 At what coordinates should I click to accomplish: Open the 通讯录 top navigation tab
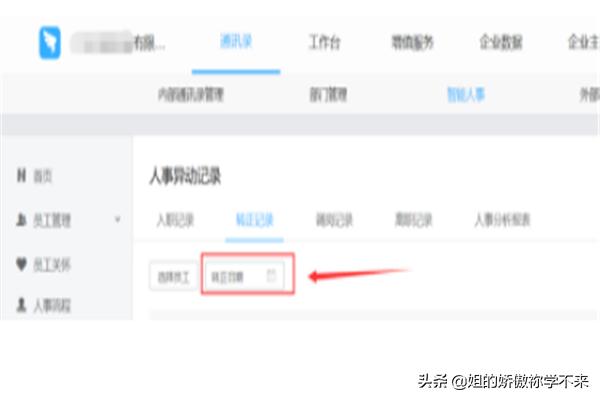coord(236,41)
